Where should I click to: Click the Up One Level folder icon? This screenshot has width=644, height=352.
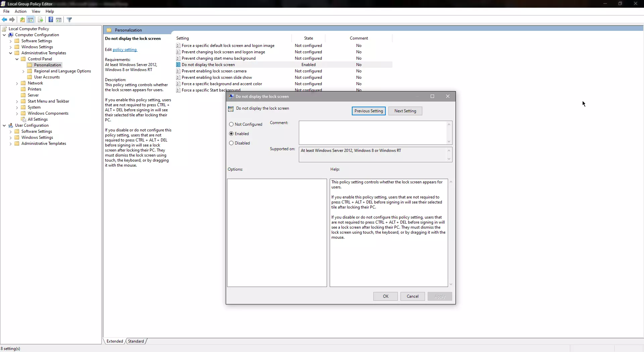(22, 20)
